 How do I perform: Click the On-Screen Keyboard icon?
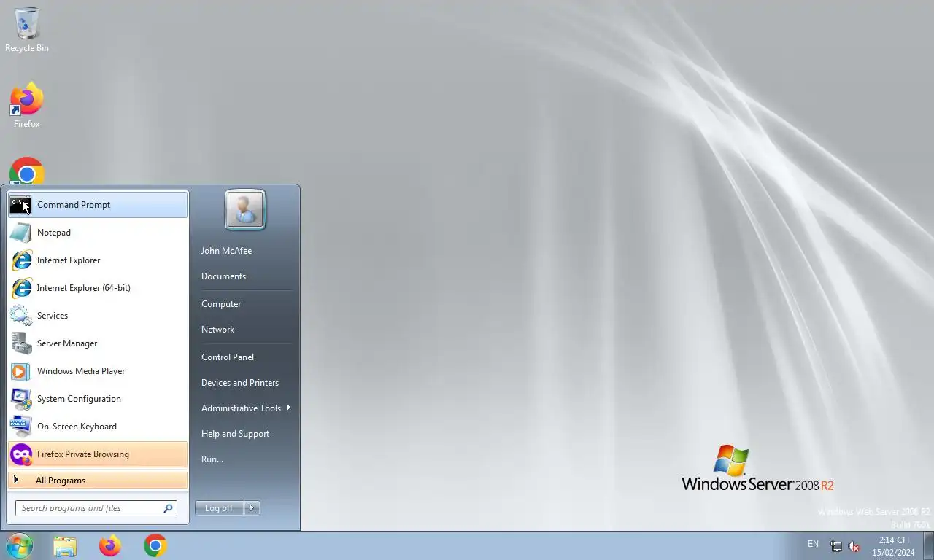tap(20, 427)
